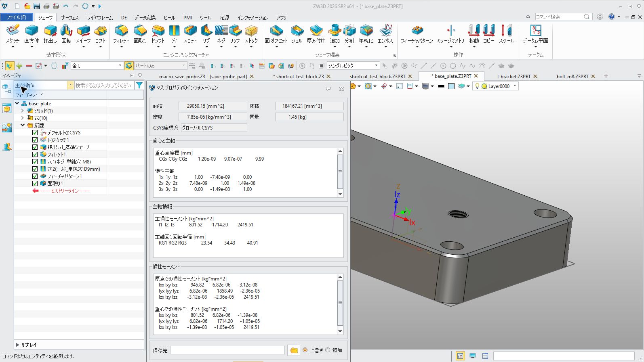Select the ドラフト (Draft) tool
The height and width of the screenshot is (362, 644).
coord(158,34)
